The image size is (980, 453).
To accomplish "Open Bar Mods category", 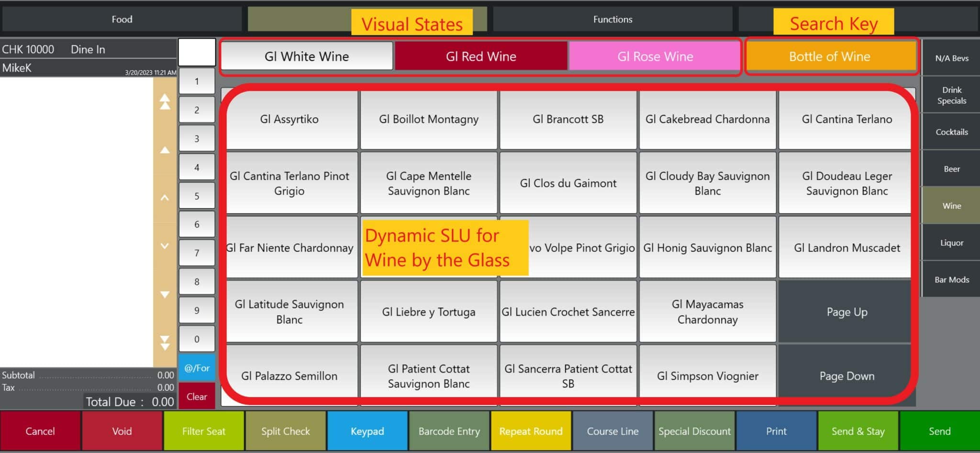I will point(951,279).
